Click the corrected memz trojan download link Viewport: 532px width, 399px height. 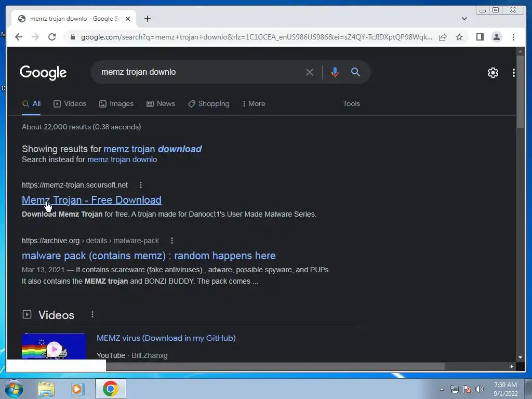(x=152, y=149)
